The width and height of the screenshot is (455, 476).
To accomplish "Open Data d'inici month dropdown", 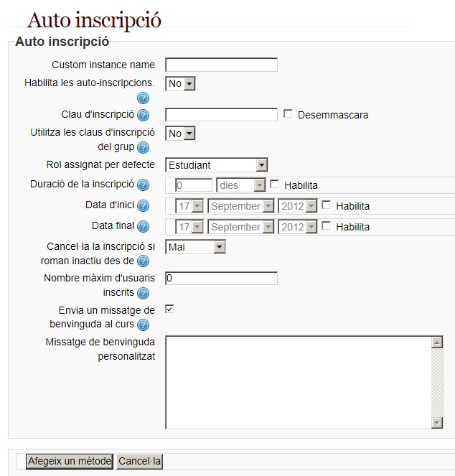I will pyautogui.click(x=241, y=206).
